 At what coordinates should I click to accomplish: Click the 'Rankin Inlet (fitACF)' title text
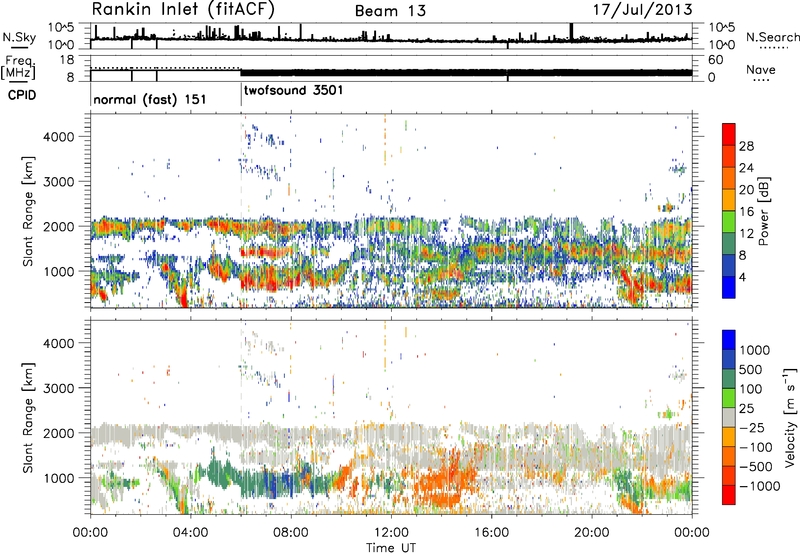click(183, 9)
